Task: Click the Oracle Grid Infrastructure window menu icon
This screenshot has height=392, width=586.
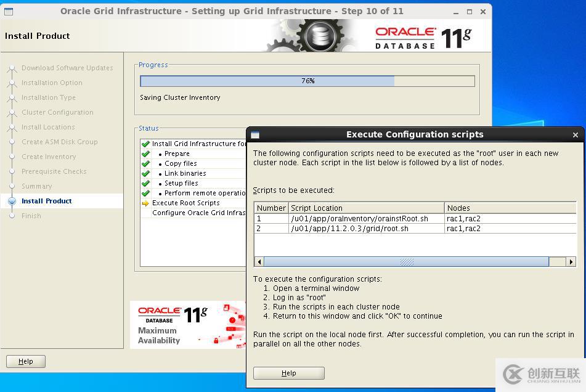Action: (x=9, y=12)
